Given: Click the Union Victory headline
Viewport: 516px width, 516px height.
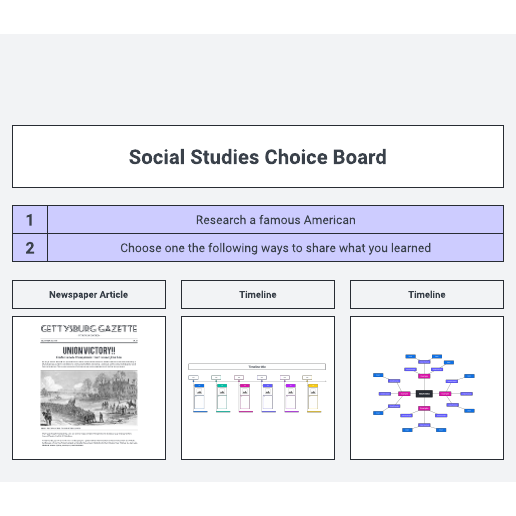Looking at the screenshot, I should [89, 351].
